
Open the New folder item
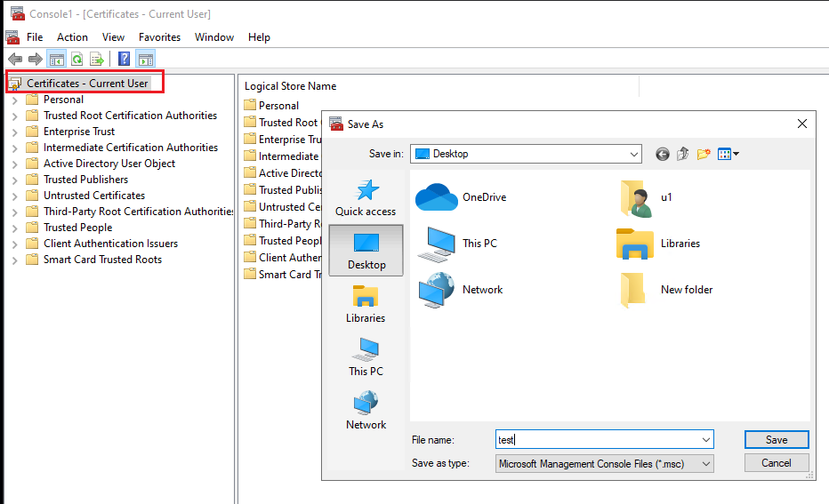click(667, 290)
